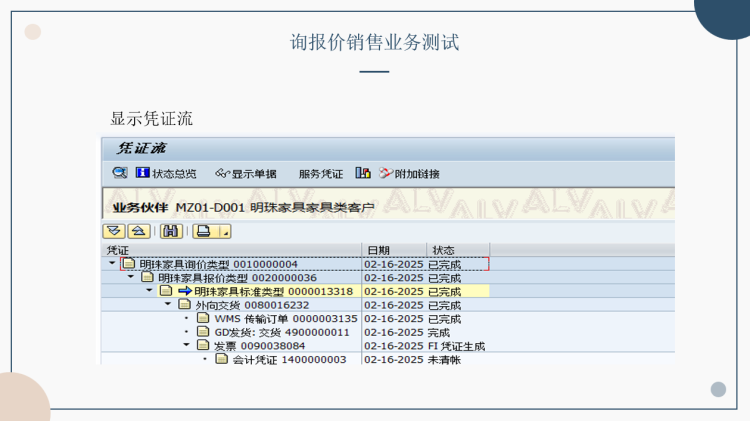Click document icon of 发票 row

pos(203,345)
